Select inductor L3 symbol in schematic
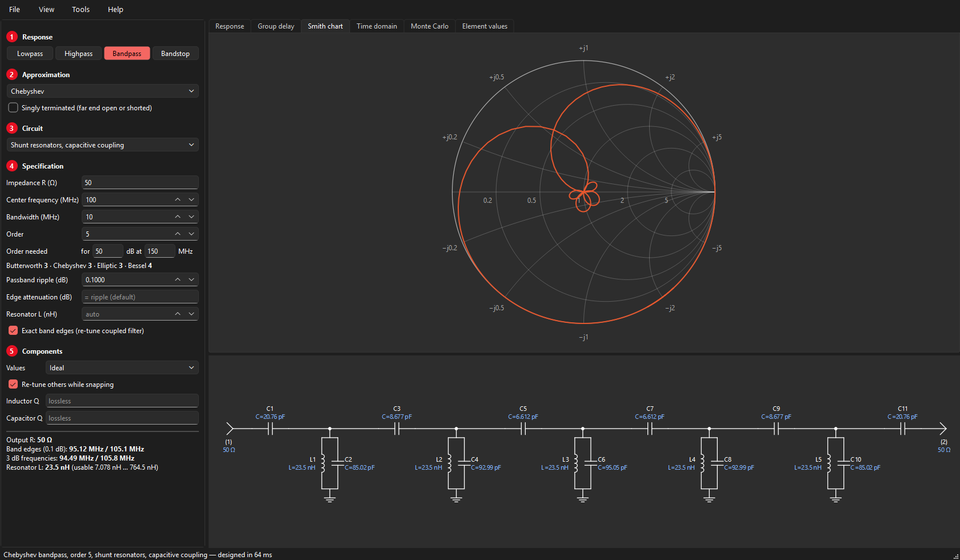Viewport: 960px width, 560px height. coord(575,463)
